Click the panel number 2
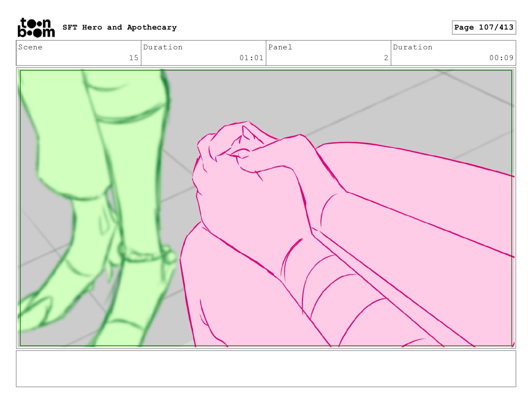The height and width of the screenshot is (411, 532). coord(386,58)
